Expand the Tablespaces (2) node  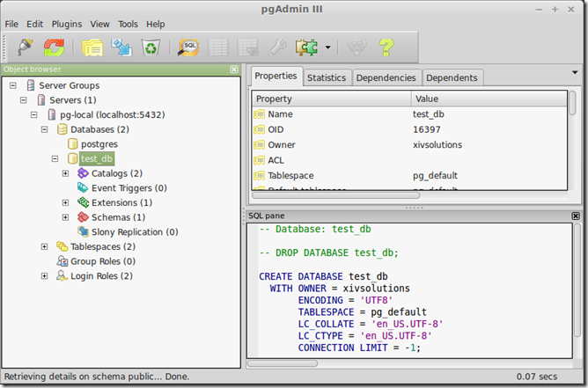45,246
